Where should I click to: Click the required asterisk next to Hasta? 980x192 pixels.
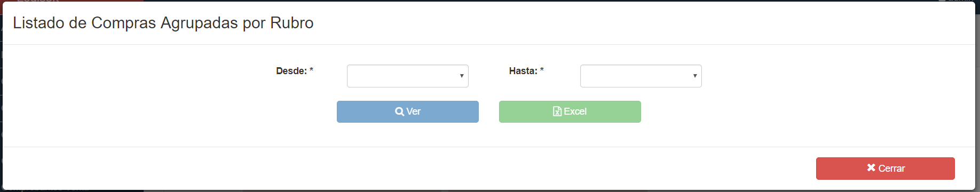click(x=542, y=70)
